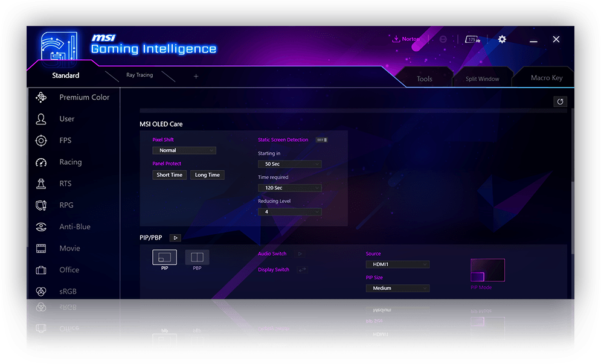Open the 175 Hz refresh rate icon
Image resolution: width=601 pixels, height=364 pixels.
tap(472, 39)
